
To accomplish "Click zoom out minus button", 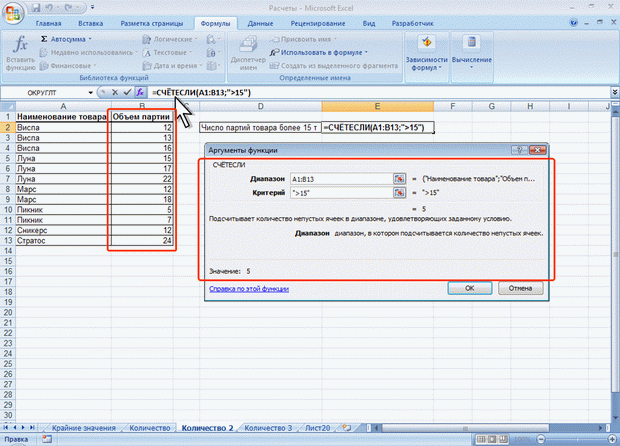I will point(541,439).
